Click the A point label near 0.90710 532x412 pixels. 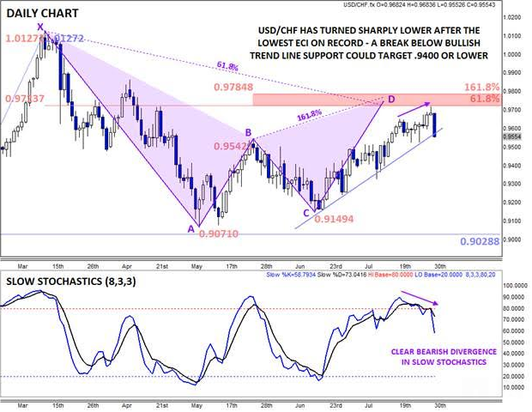click(x=191, y=229)
